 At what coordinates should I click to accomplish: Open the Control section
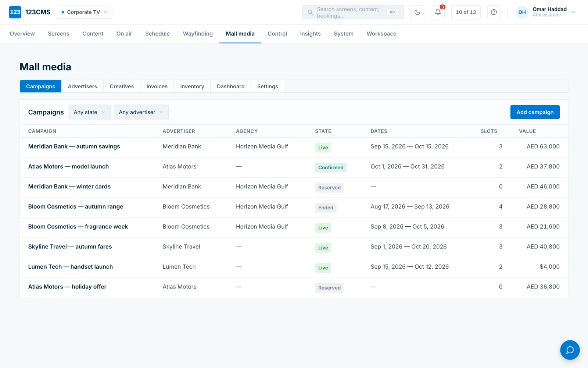click(277, 34)
